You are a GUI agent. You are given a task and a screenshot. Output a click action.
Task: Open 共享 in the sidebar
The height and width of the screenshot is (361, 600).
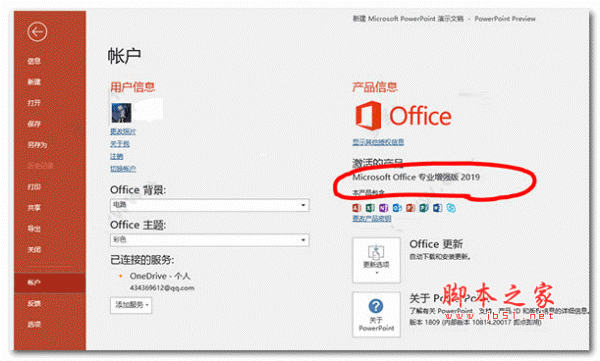[x=34, y=208]
